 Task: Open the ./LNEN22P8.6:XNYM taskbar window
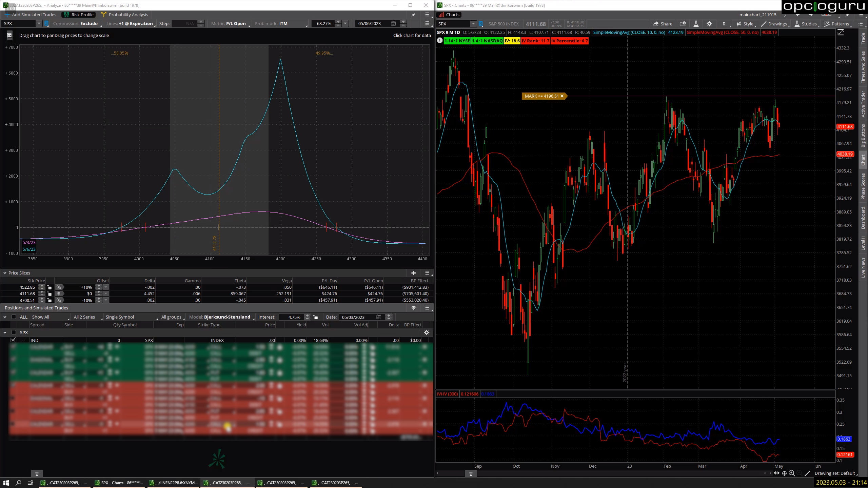(174, 483)
